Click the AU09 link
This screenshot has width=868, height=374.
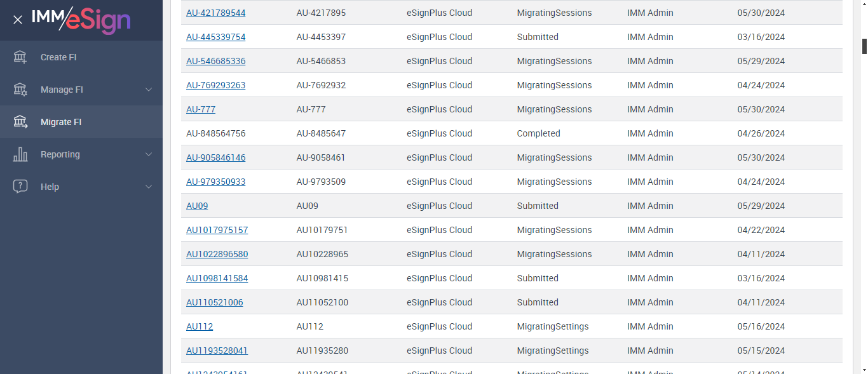tap(197, 206)
